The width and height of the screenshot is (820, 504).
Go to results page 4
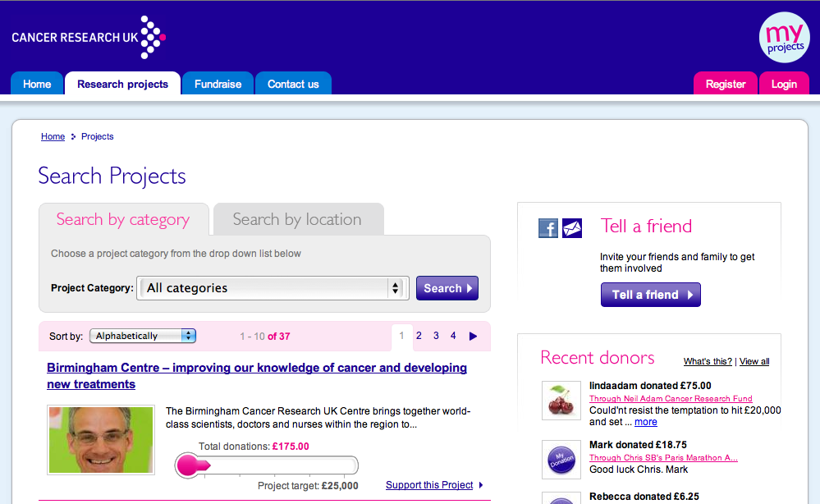(x=453, y=336)
